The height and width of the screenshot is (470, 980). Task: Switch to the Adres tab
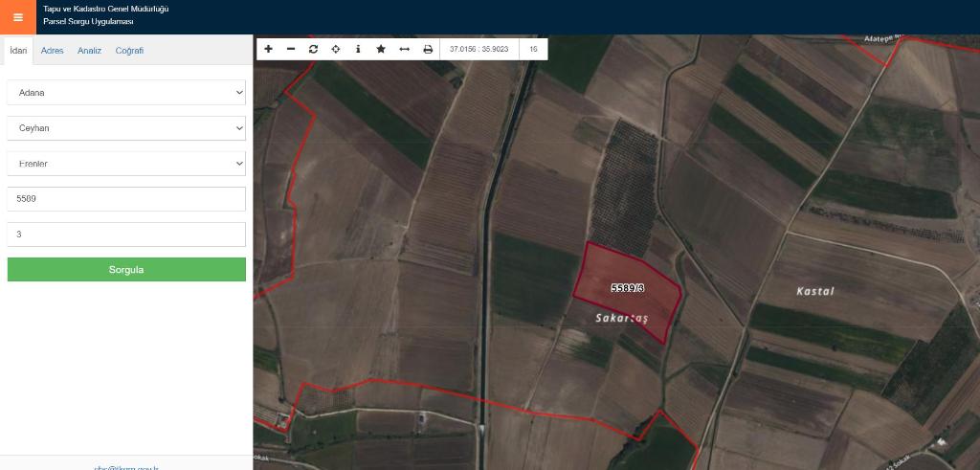[x=53, y=51]
